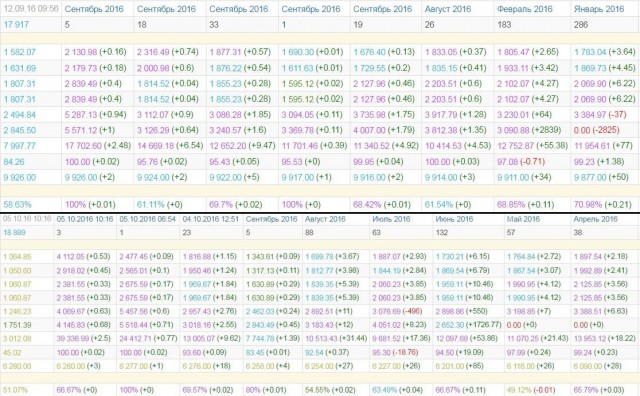The height and width of the screenshot is (396, 640).
Task: Click the '0.00 (-2825)' cell
Action: 596,130
